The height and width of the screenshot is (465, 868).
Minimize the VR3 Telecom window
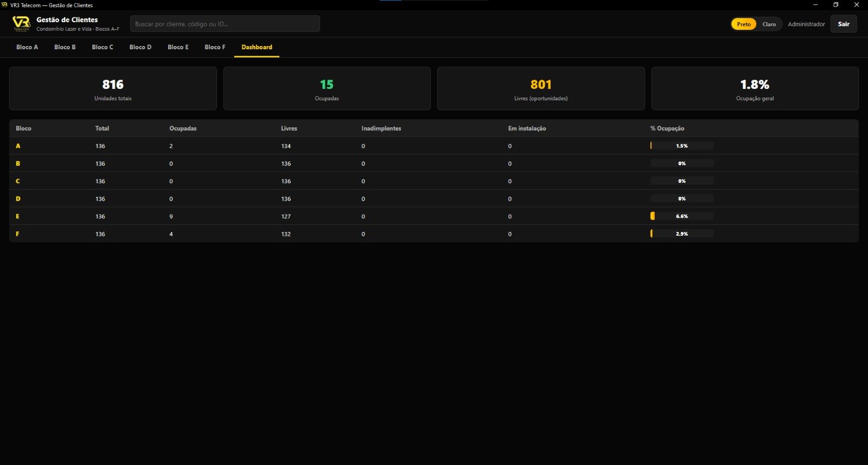tap(815, 5)
